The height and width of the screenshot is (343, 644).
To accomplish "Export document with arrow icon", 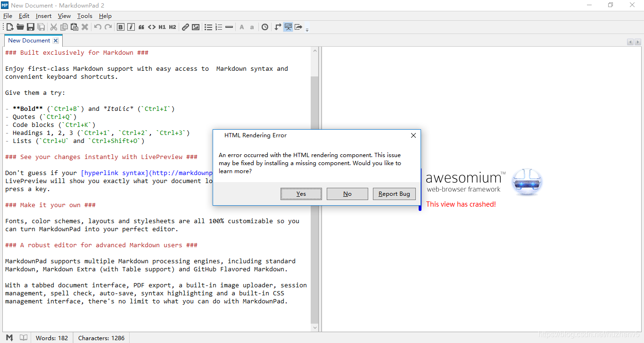I will (x=298, y=27).
